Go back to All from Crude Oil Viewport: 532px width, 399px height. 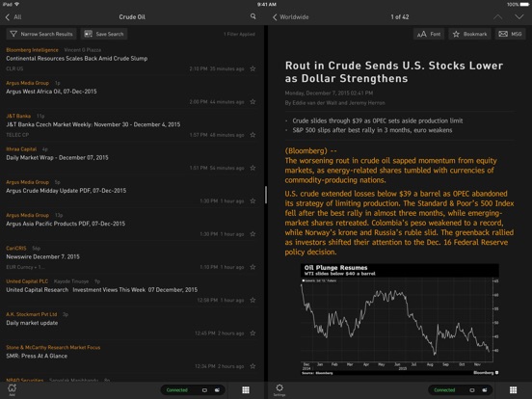tap(13, 17)
